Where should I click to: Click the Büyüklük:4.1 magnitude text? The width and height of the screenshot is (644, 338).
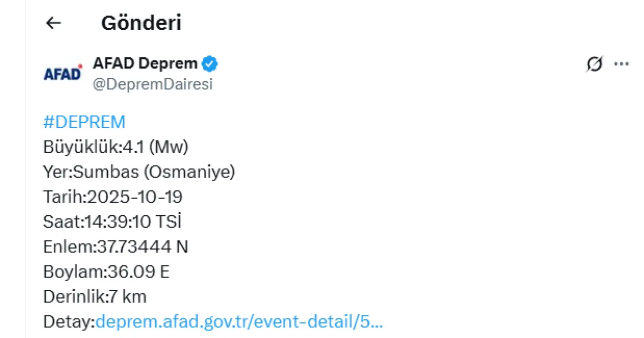94,147
